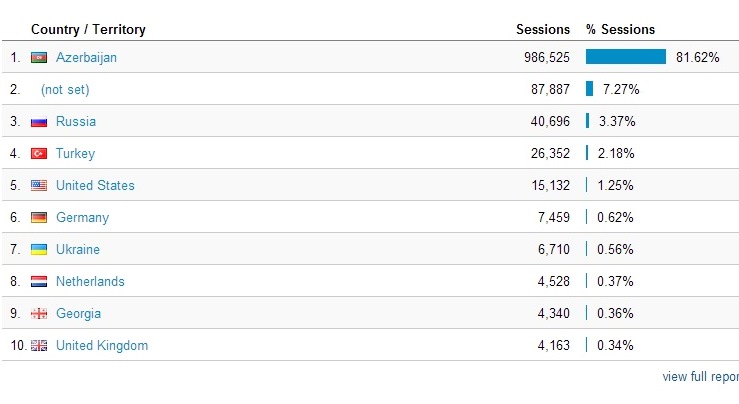Select the Turkey country link
The height and width of the screenshot is (404, 739).
(75, 154)
